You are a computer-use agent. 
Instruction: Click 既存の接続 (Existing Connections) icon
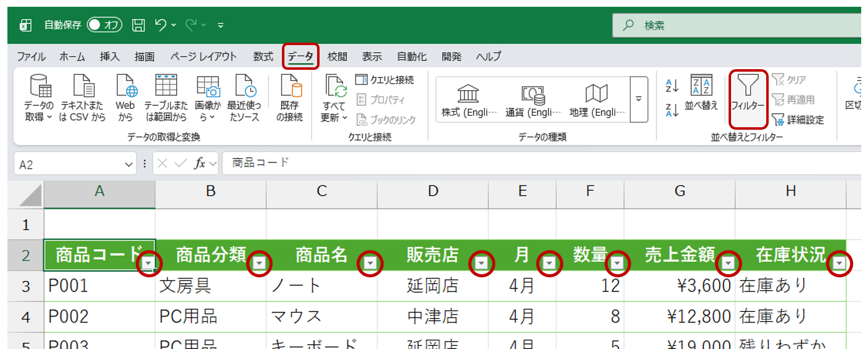tap(289, 98)
